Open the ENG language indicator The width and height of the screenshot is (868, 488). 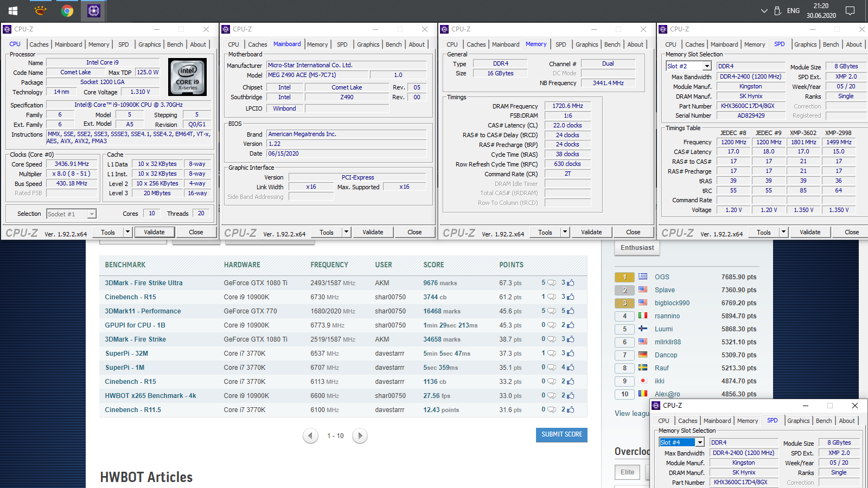(x=793, y=11)
